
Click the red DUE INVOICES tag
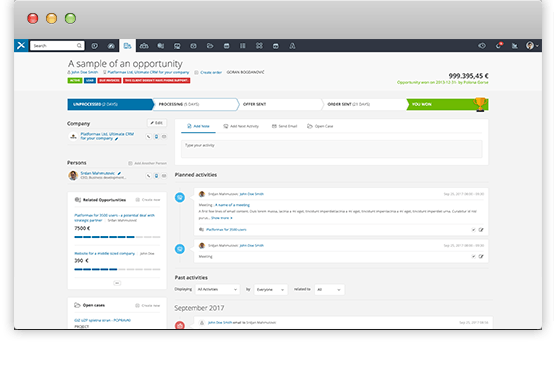pos(109,80)
